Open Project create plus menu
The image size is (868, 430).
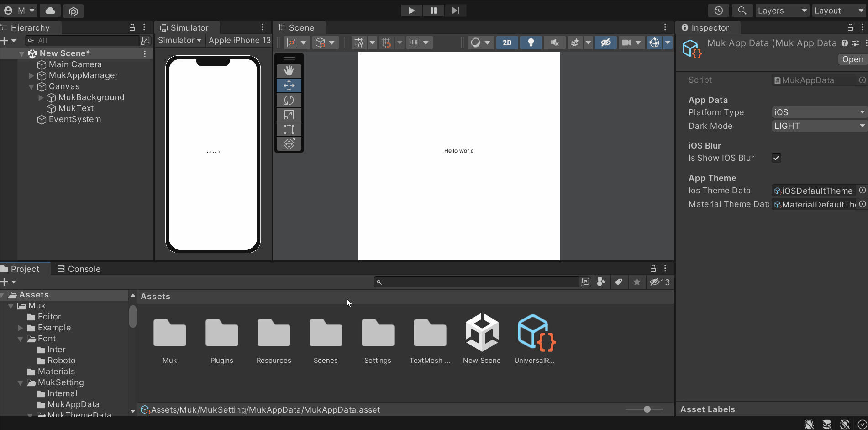(8, 282)
